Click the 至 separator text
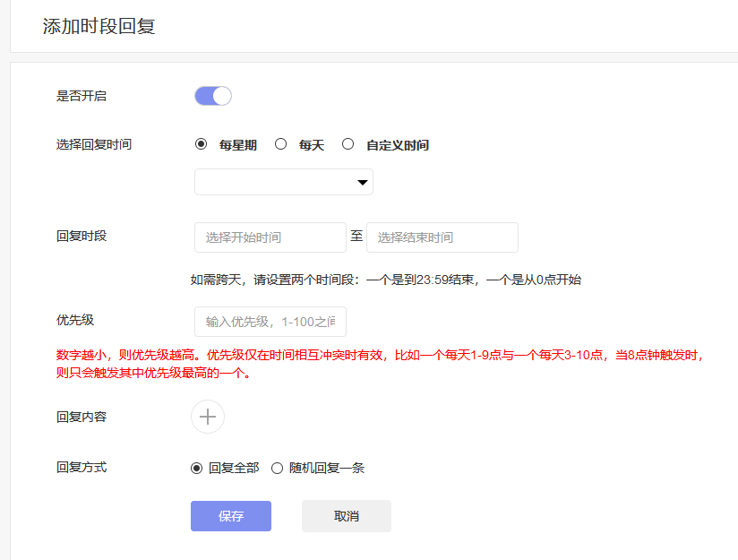The image size is (738, 560). coord(356,236)
